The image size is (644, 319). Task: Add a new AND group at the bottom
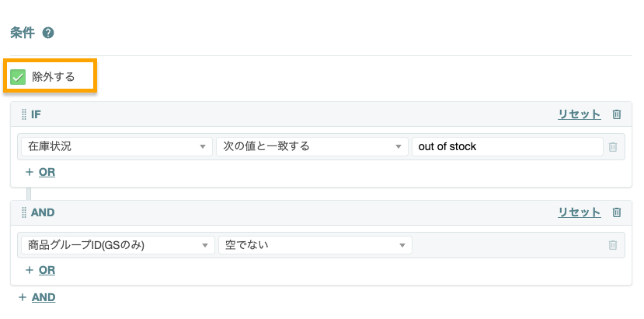[x=44, y=297]
